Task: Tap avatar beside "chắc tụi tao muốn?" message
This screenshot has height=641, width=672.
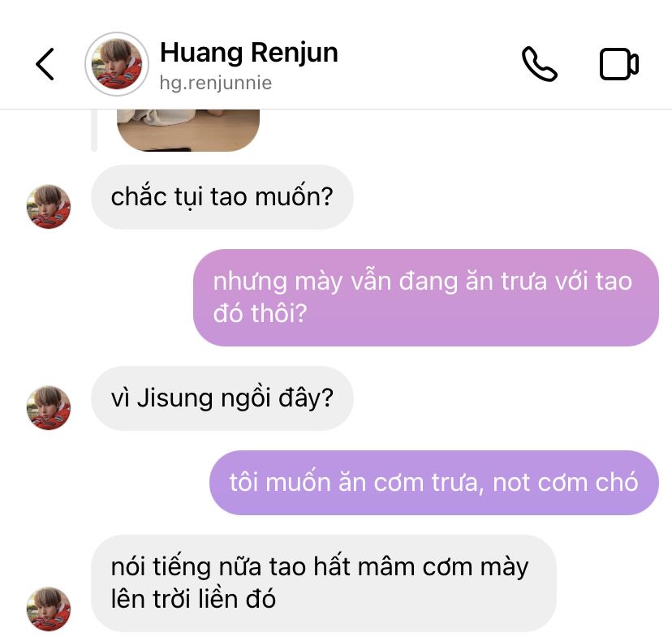Action: (49, 207)
